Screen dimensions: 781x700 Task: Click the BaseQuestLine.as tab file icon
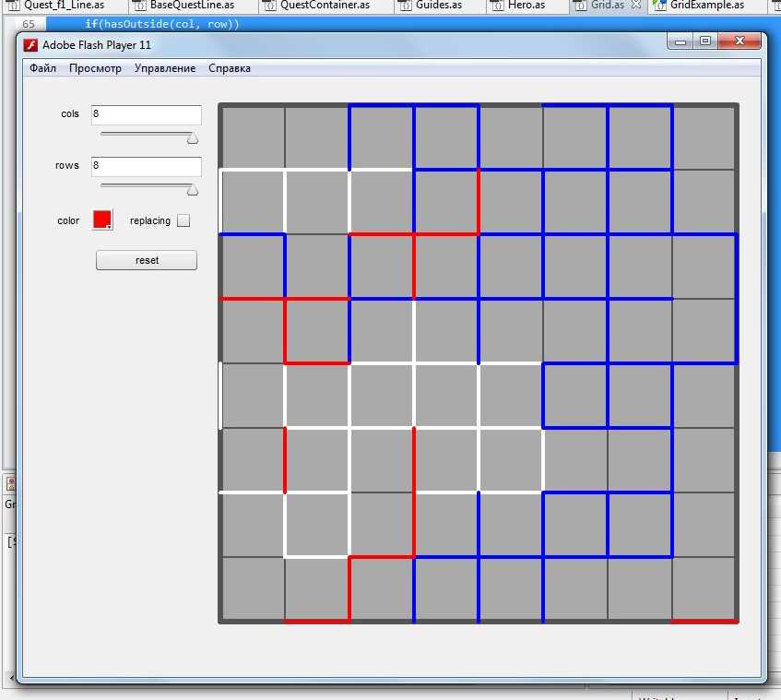(140, 6)
